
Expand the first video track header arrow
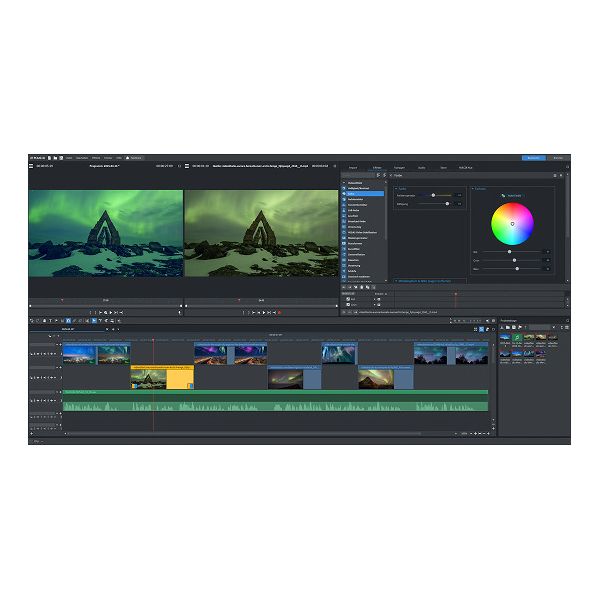[x=57, y=344]
